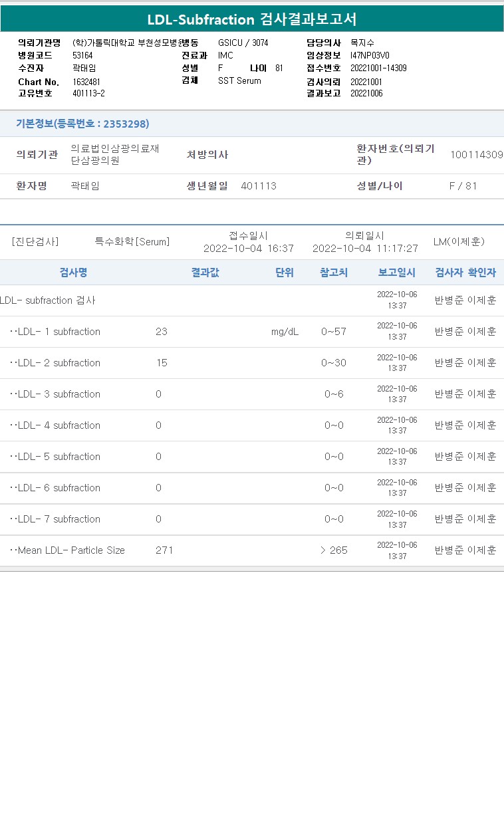Click the reference range 0~57
The height and width of the screenshot is (819, 504).
(x=334, y=332)
